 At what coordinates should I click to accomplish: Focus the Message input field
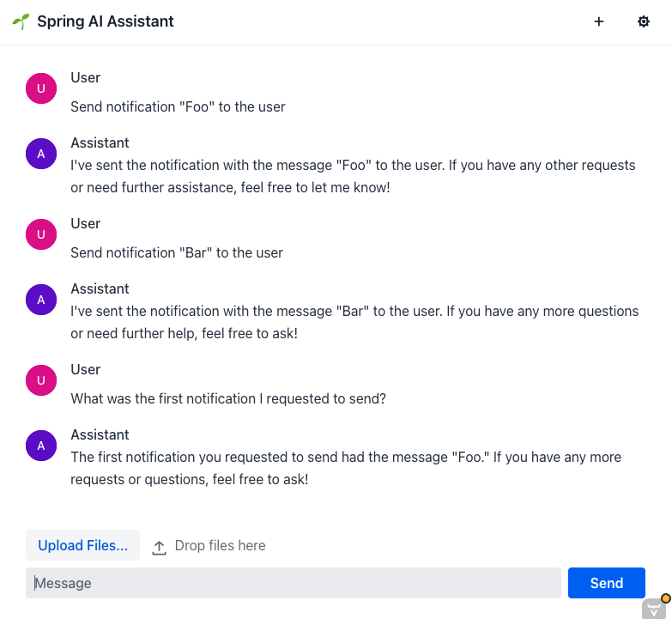pyautogui.click(x=293, y=583)
